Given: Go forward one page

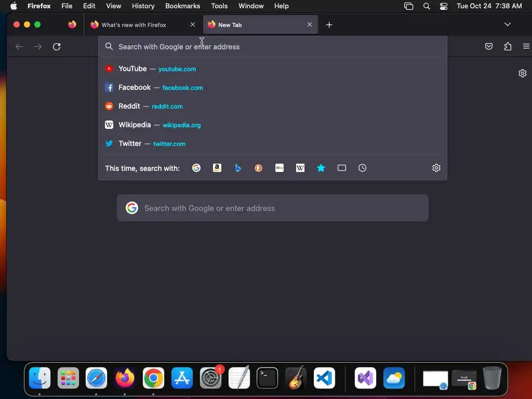Looking at the screenshot, I should coord(38,46).
